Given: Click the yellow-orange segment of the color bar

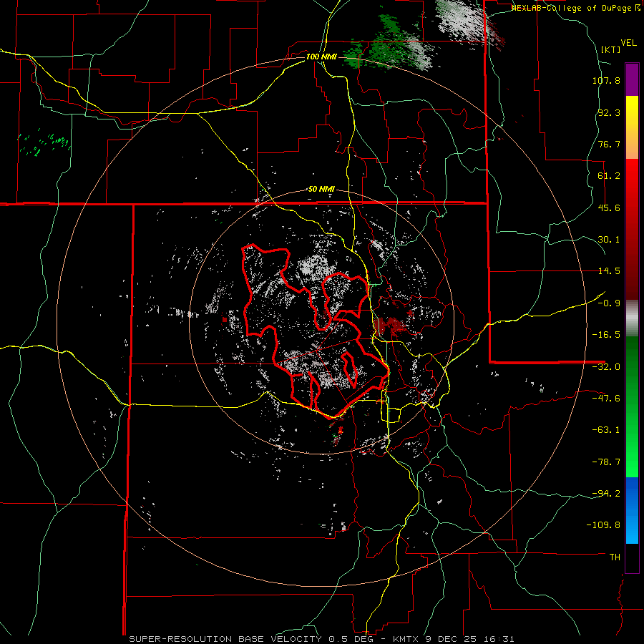Looking at the screenshot, I should tap(632, 127).
